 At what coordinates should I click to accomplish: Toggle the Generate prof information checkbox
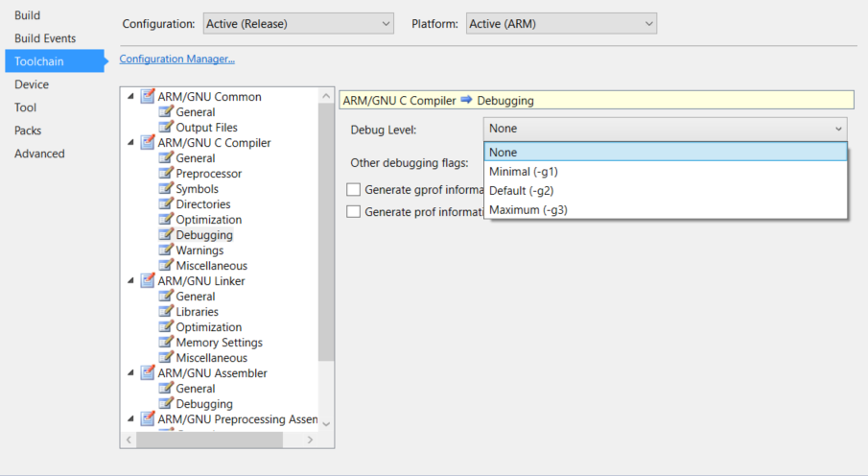[x=354, y=212]
